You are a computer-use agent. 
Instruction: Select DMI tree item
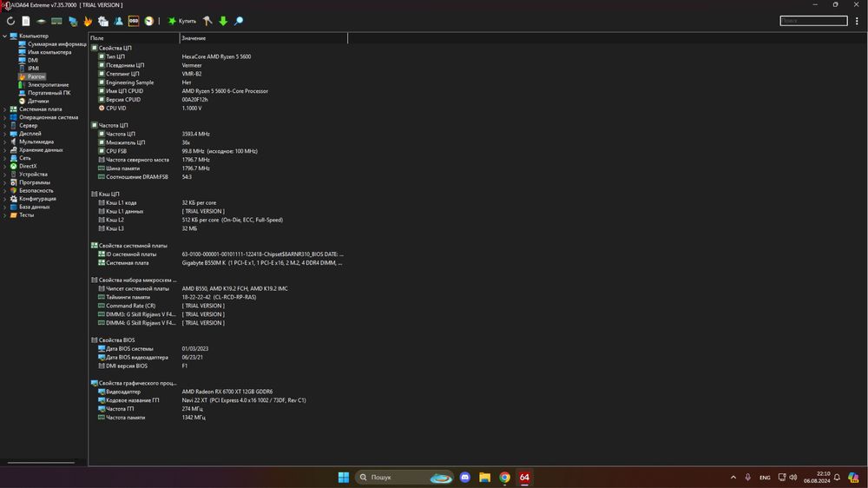coord(33,61)
